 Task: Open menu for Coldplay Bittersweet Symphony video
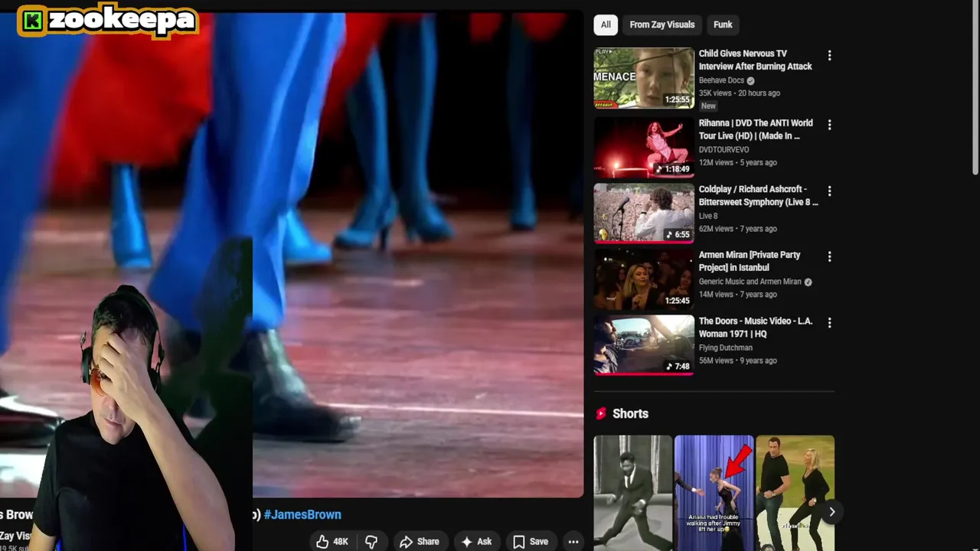[829, 191]
